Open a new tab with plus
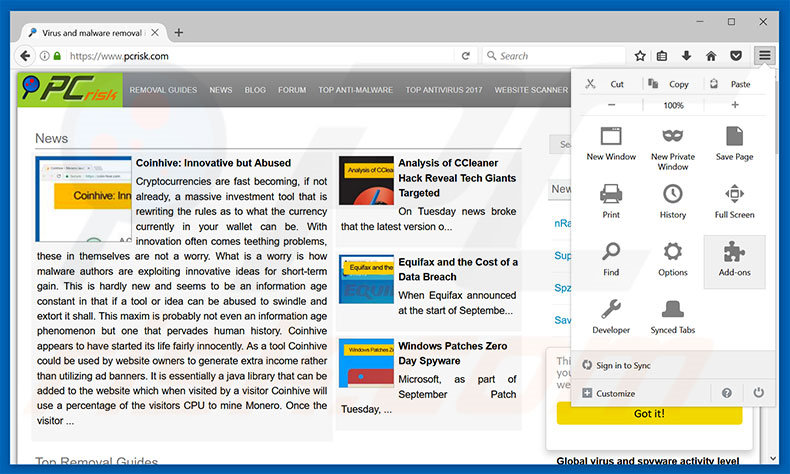This screenshot has width=790, height=474. click(179, 33)
